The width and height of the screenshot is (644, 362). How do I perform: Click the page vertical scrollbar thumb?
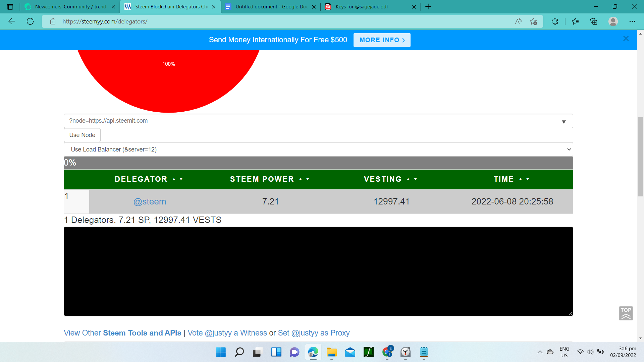point(640,157)
